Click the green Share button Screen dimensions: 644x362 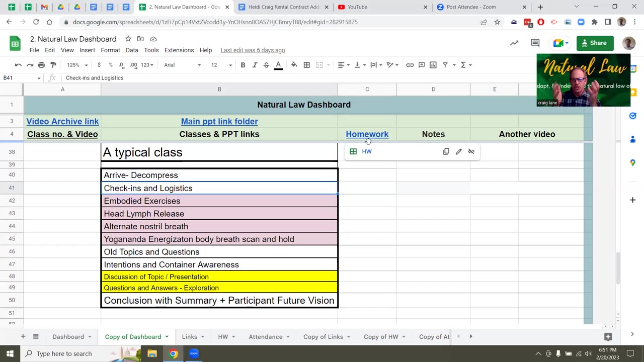[x=595, y=43]
